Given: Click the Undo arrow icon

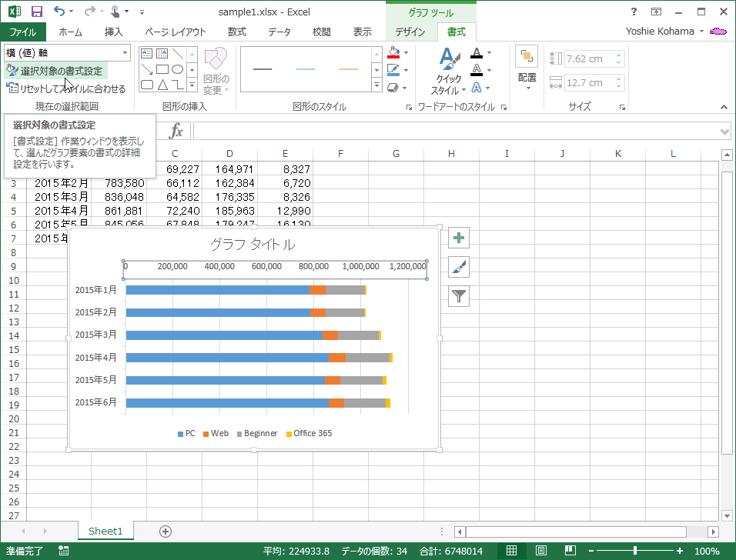Looking at the screenshot, I should 59,11.
